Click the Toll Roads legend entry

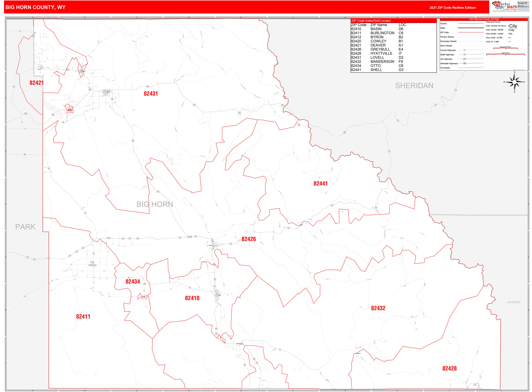[x=445, y=68]
